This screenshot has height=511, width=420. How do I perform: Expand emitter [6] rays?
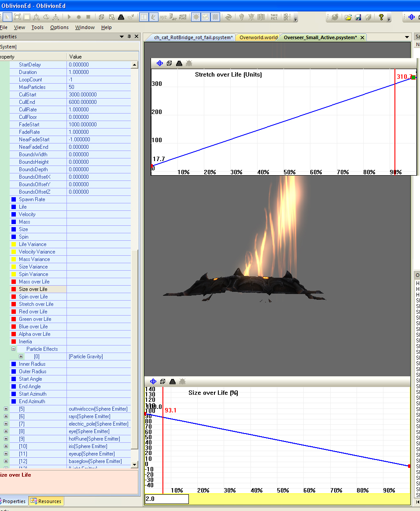[6, 416]
